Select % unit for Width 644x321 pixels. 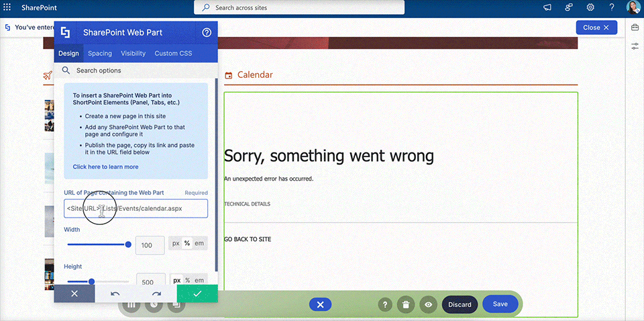pos(187,243)
